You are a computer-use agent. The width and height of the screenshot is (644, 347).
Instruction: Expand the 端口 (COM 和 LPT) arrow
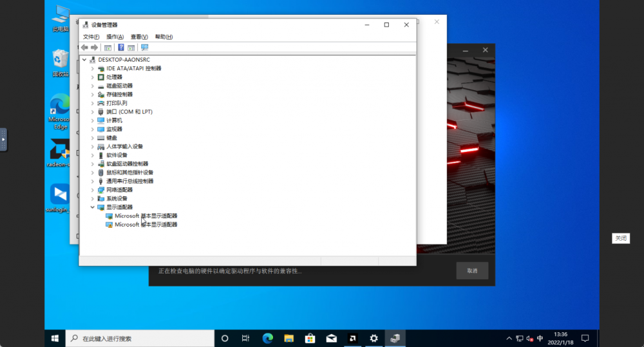(92, 112)
